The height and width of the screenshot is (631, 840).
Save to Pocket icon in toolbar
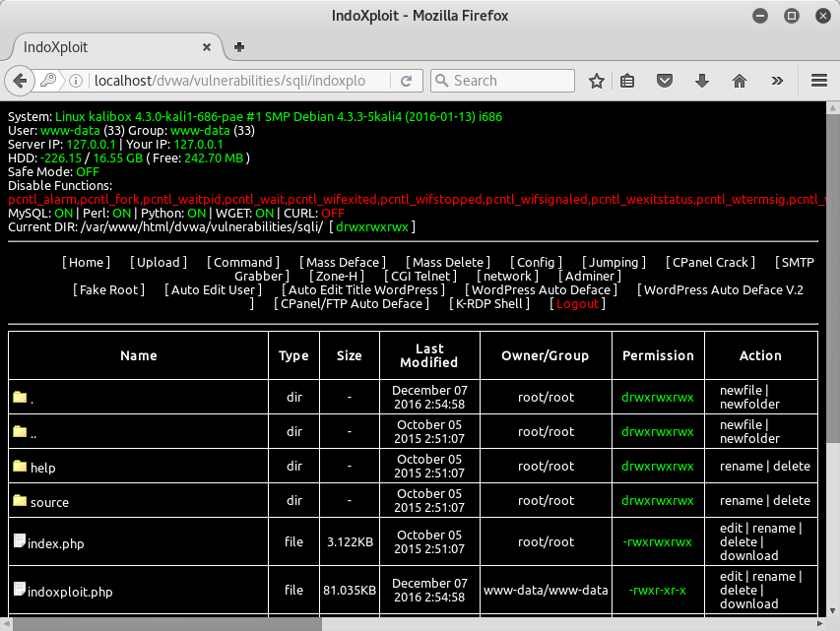(665, 81)
